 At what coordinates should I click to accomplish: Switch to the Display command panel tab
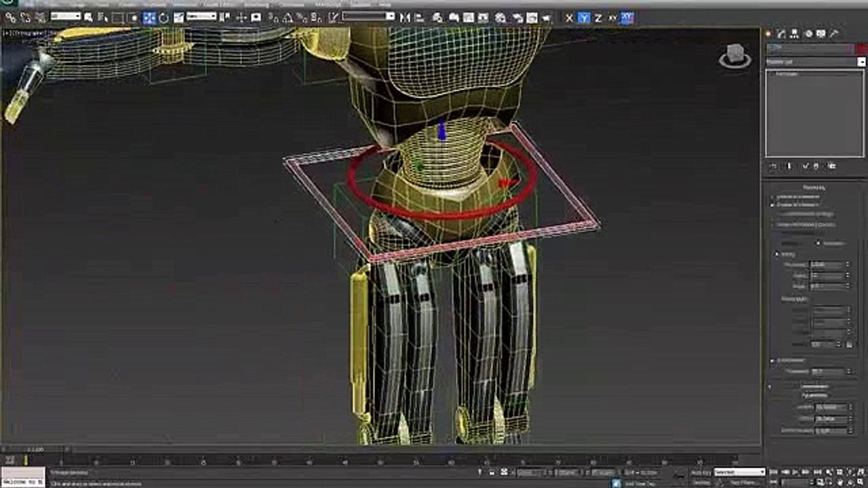pos(821,33)
